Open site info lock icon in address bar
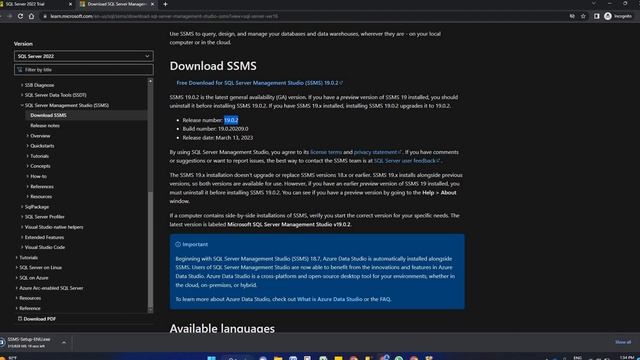 pos(45,16)
